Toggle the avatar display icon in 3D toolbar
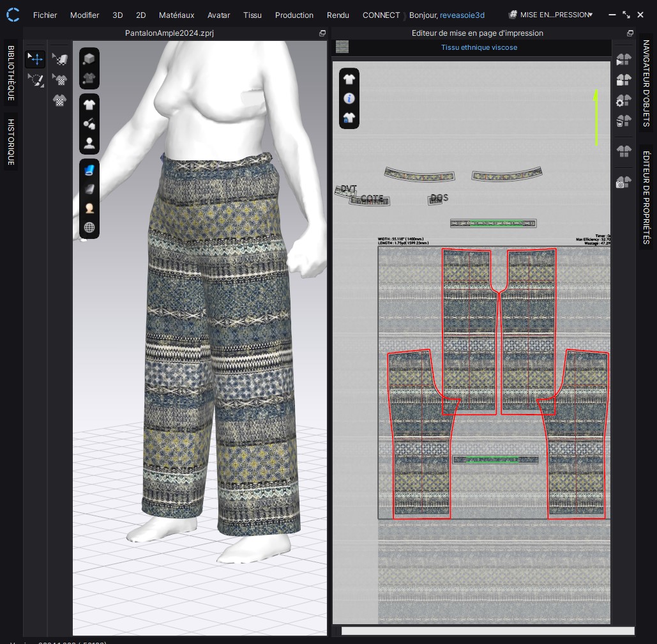 pyautogui.click(x=89, y=143)
